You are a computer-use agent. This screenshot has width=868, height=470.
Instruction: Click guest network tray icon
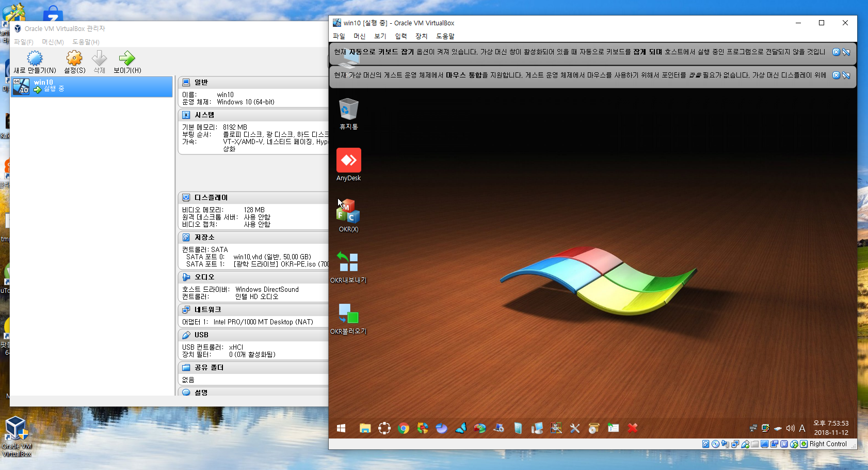tap(753, 428)
